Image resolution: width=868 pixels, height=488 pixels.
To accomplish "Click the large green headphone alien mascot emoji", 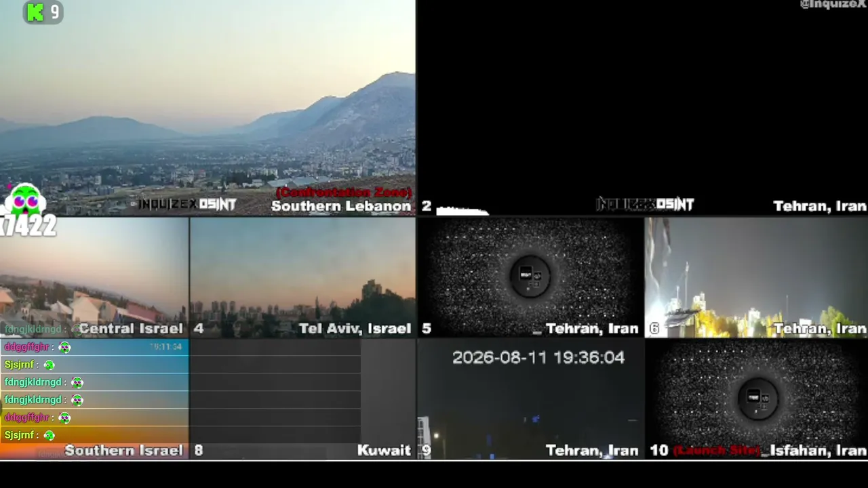I will coord(26,201).
